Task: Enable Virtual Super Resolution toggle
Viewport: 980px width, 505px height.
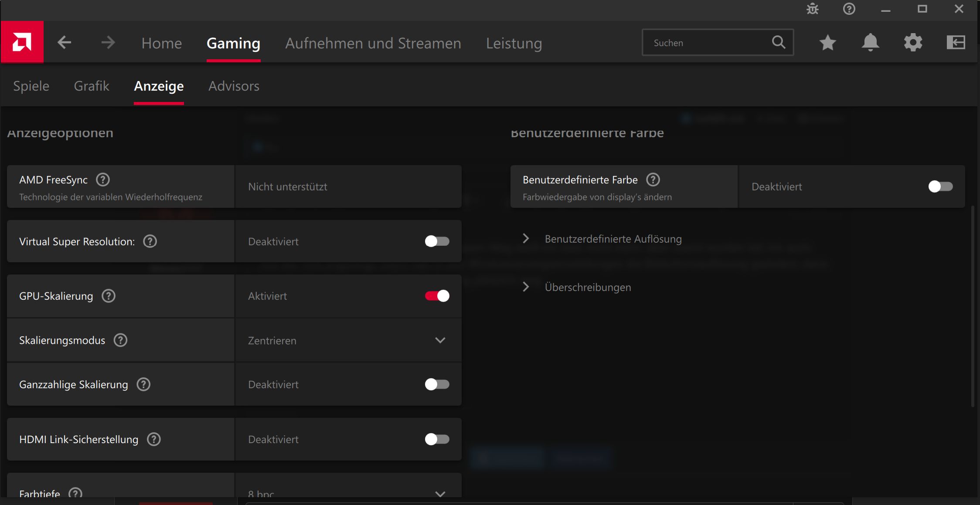Action: [437, 241]
